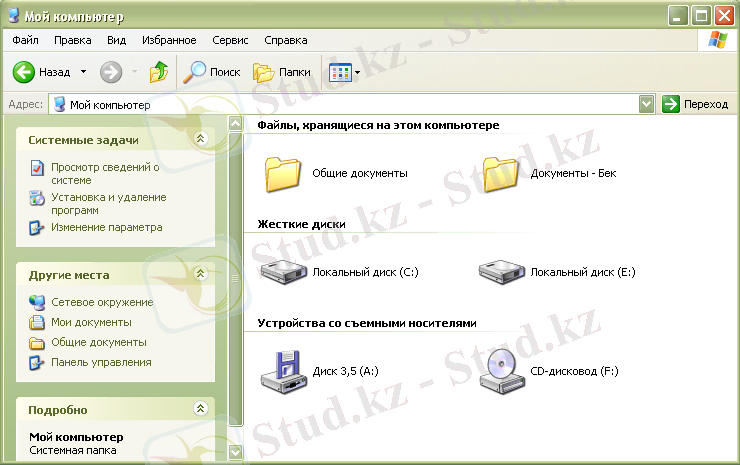Collapse the Системные задачи panel

point(201,139)
